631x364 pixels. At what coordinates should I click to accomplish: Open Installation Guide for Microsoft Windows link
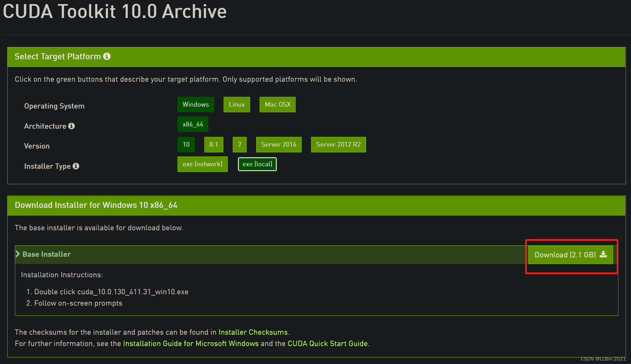tap(191, 343)
